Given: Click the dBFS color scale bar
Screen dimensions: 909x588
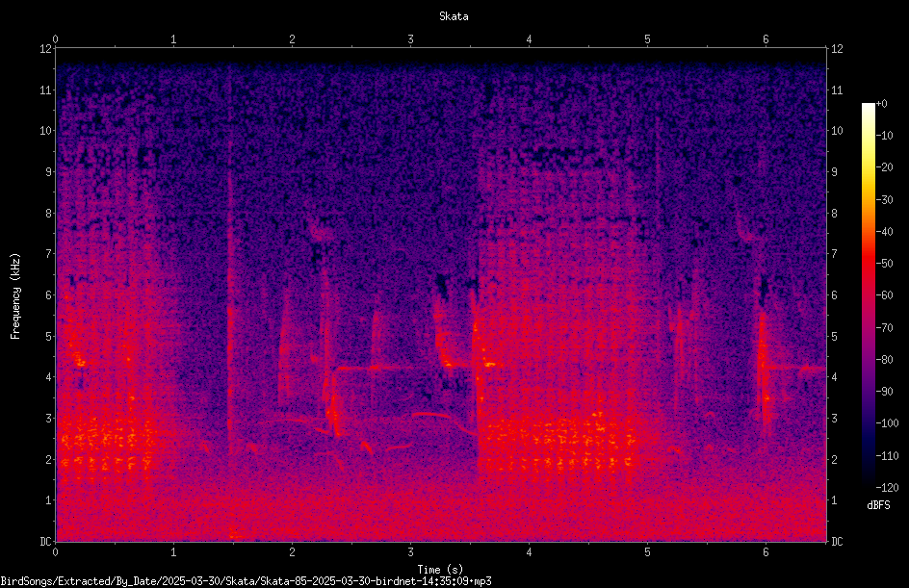Looking at the screenshot, I should (x=869, y=295).
